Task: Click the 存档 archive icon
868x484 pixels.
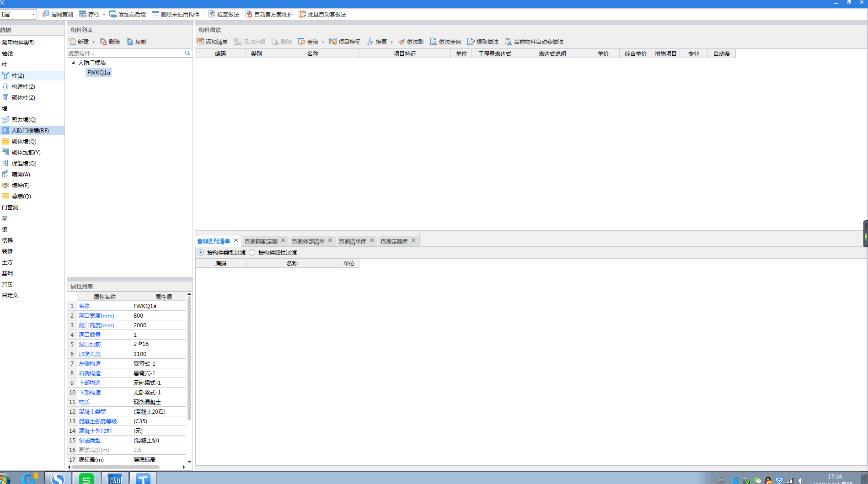Action: (83, 15)
